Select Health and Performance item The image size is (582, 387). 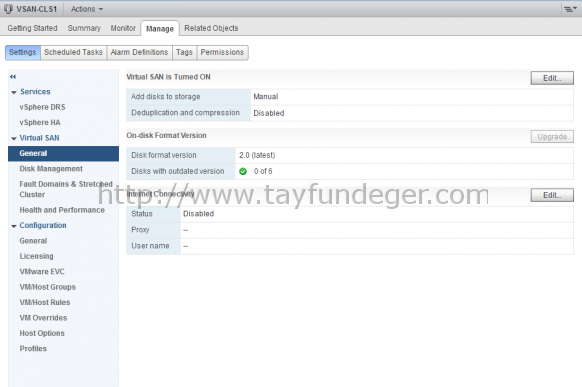pyautogui.click(x=62, y=210)
